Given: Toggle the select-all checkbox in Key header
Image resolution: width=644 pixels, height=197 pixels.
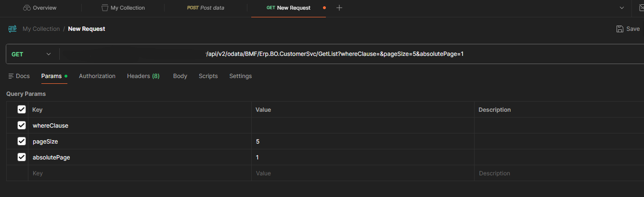Looking at the screenshot, I should pos(22,110).
